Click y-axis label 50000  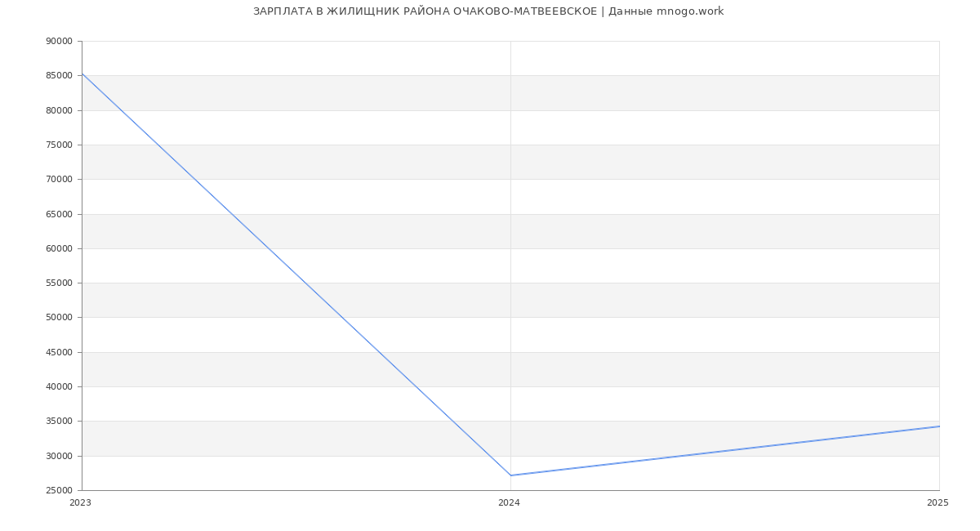(59, 318)
